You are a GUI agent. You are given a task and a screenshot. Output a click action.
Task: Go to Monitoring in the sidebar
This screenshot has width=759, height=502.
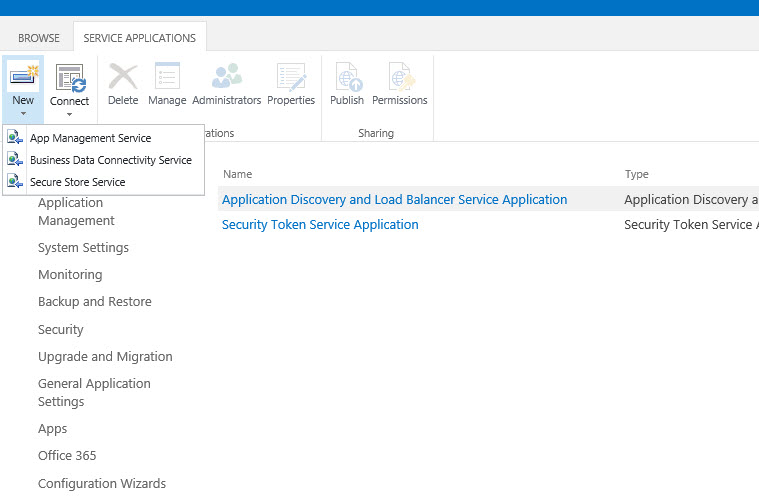[70, 274]
